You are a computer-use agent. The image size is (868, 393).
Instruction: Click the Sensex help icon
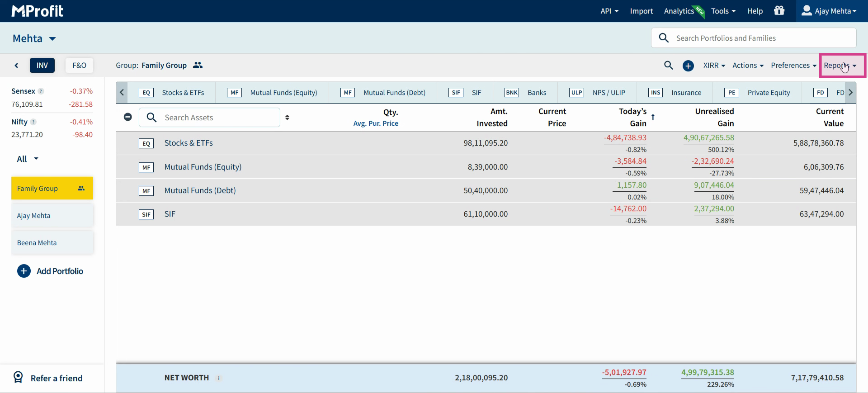(41, 91)
